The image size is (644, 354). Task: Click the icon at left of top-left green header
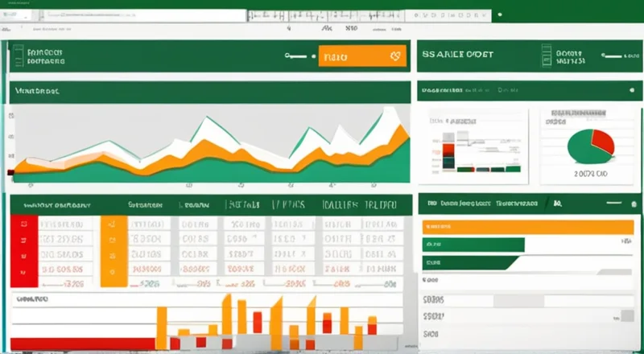click(x=15, y=56)
